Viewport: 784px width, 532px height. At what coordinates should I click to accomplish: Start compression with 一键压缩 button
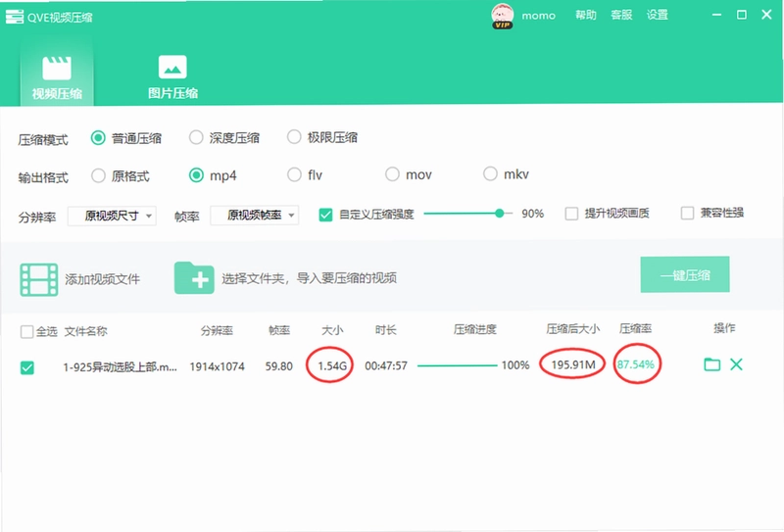point(685,274)
